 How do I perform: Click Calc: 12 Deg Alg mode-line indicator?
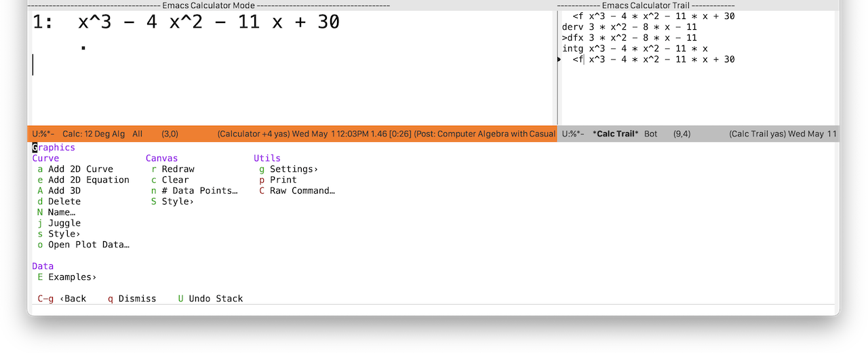click(94, 134)
